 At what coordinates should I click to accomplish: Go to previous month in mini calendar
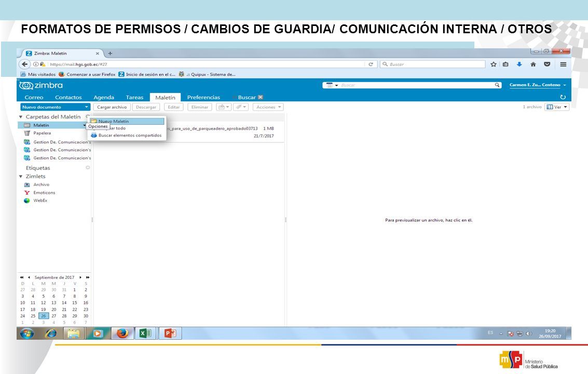[x=29, y=277]
